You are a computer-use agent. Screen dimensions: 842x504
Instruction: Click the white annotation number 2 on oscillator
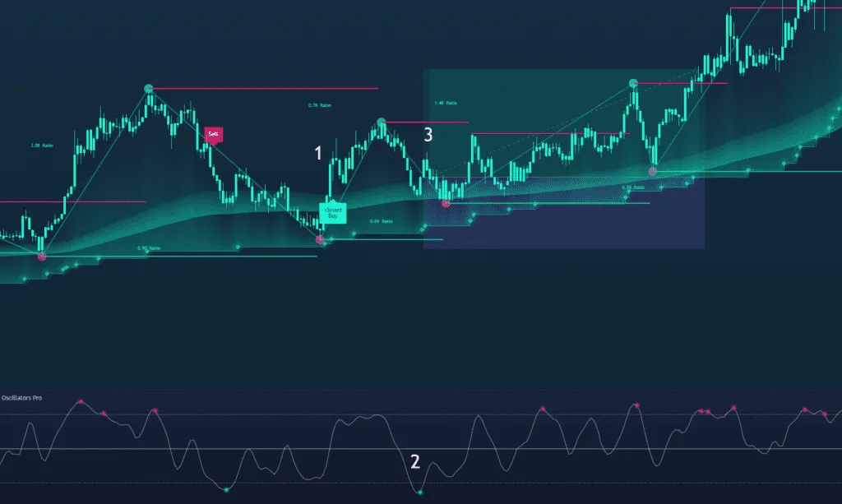coord(415,461)
